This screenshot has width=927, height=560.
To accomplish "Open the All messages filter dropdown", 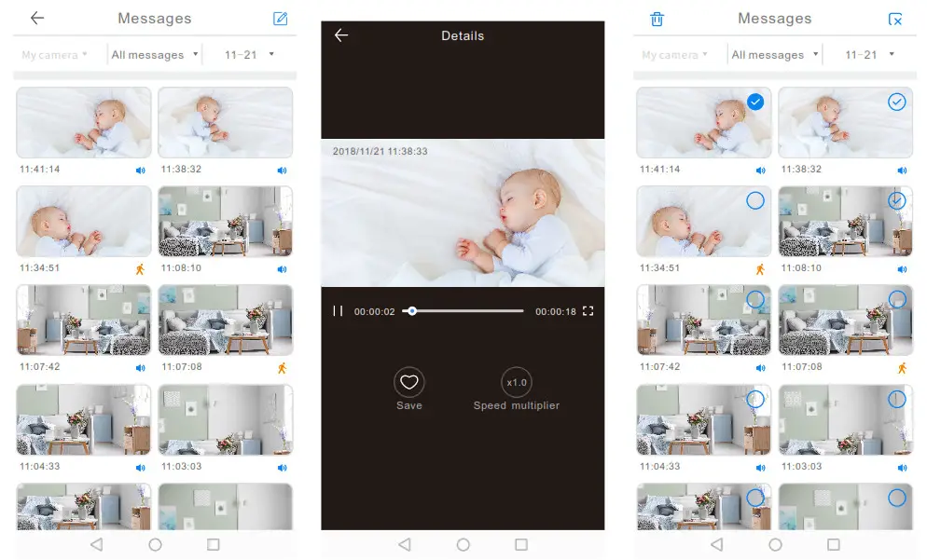I will click(152, 54).
